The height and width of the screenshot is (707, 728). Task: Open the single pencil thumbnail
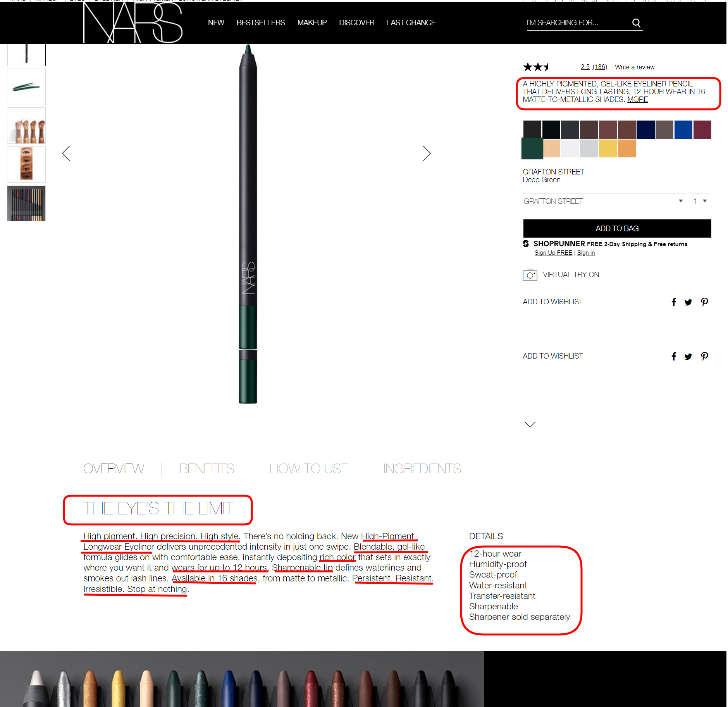tap(26, 55)
